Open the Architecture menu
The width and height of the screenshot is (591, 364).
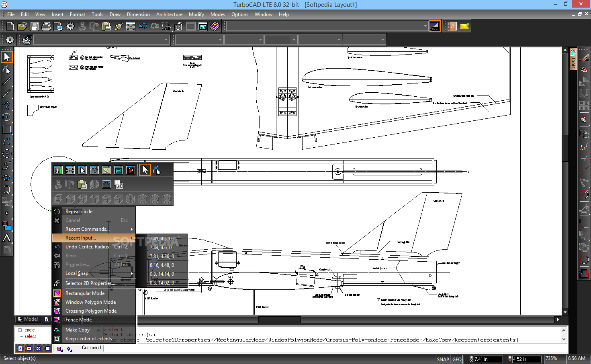click(169, 14)
